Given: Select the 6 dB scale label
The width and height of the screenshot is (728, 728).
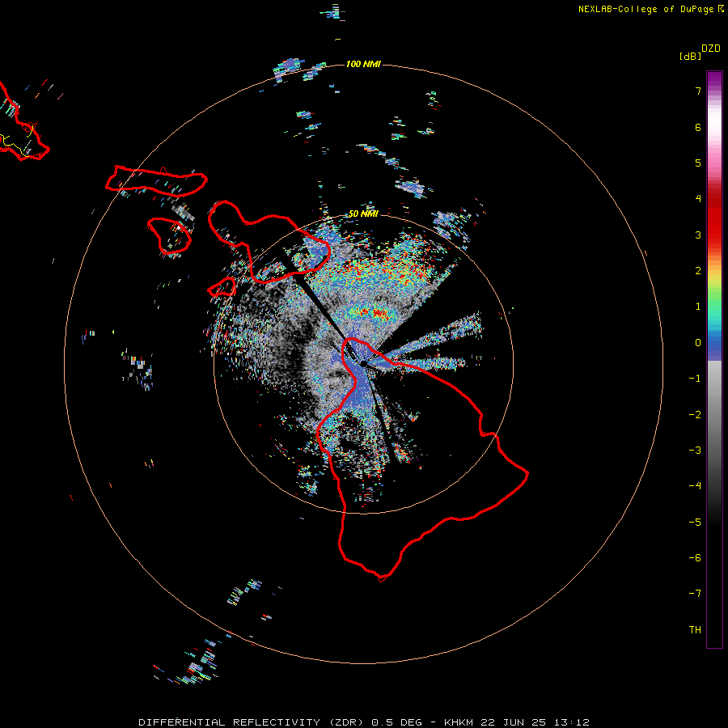Looking at the screenshot, I should tap(698, 127).
